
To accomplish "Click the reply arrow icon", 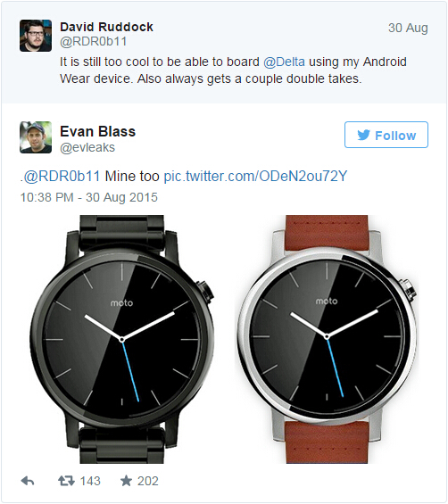I will tap(28, 481).
